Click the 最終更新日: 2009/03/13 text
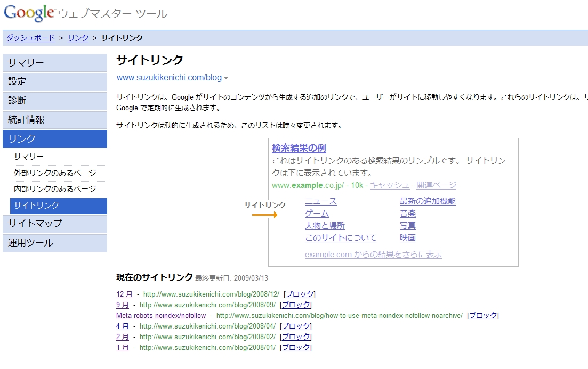Screen dimensions: 588x369 pos(232,278)
